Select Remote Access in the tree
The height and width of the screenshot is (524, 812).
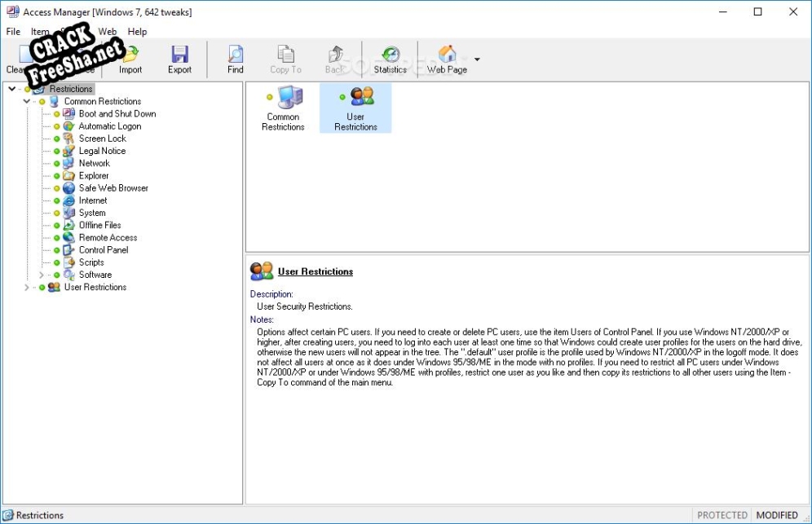click(x=108, y=238)
